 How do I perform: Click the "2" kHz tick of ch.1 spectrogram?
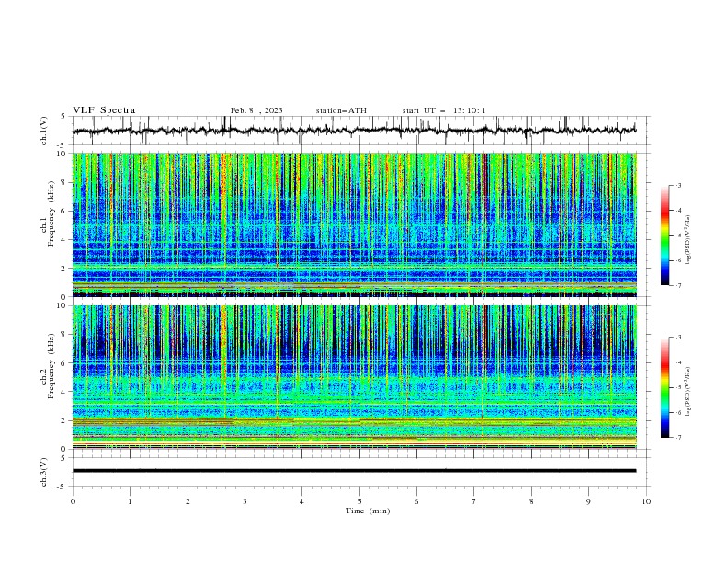pyautogui.click(x=65, y=269)
